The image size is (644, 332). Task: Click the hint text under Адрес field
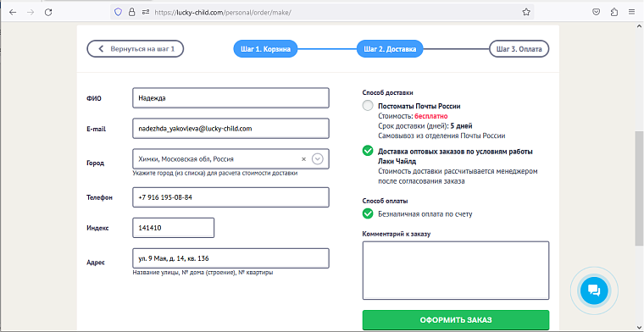[203, 273]
